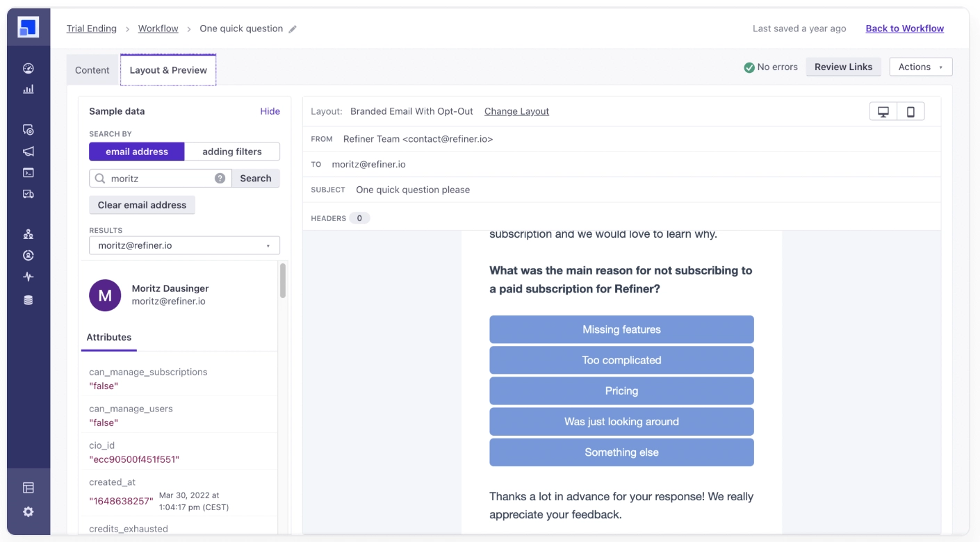
Task: Open the terminal-style transactional icon
Action: pos(28,173)
